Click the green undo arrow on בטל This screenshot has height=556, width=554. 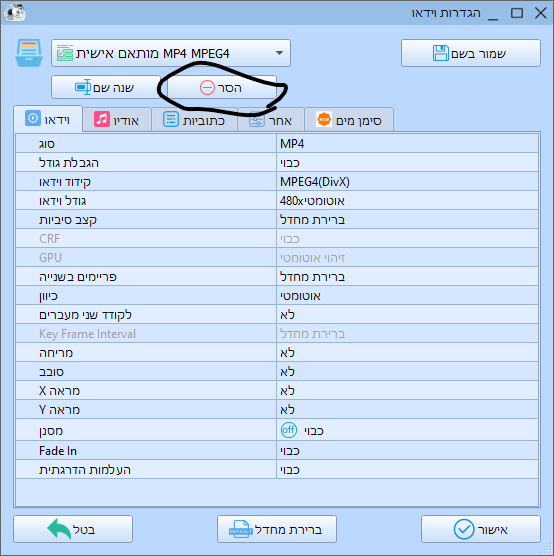(x=59, y=529)
